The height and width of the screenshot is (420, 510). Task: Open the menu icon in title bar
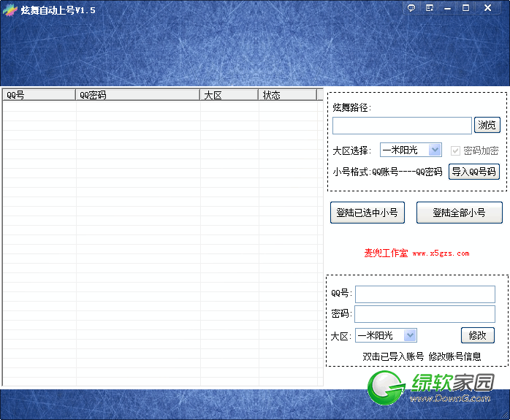(x=430, y=8)
